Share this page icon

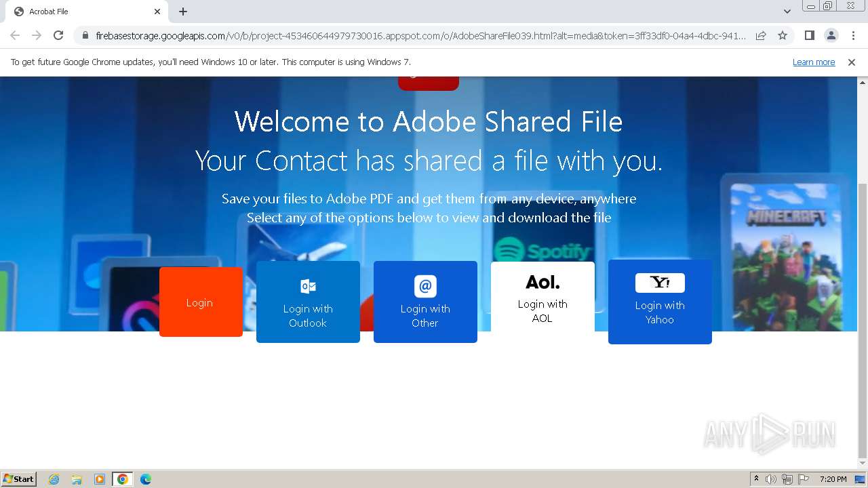(761, 35)
